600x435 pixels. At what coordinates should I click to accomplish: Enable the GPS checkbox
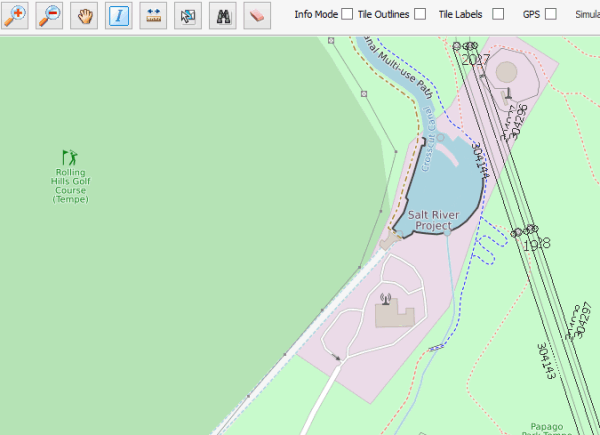(x=551, y=14)
